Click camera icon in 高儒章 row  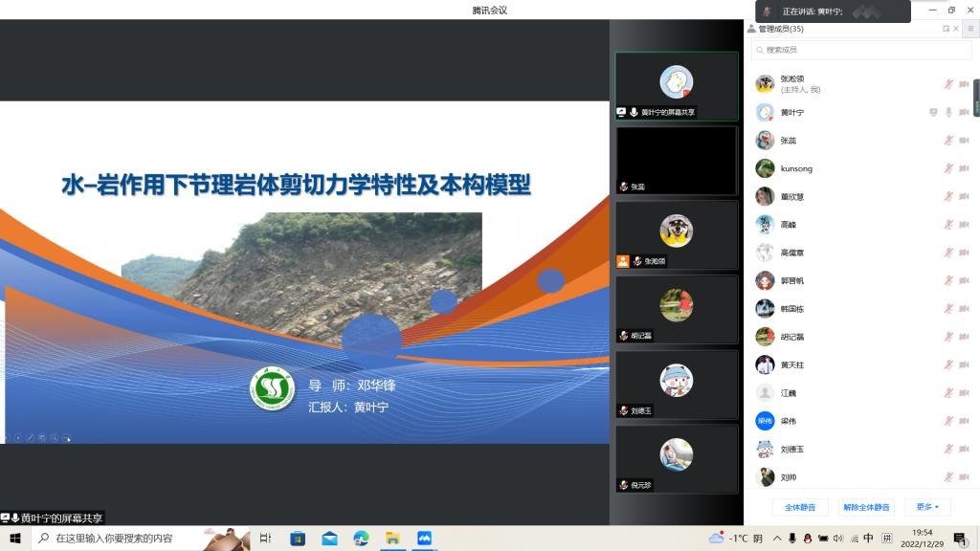tap(964, 253)
